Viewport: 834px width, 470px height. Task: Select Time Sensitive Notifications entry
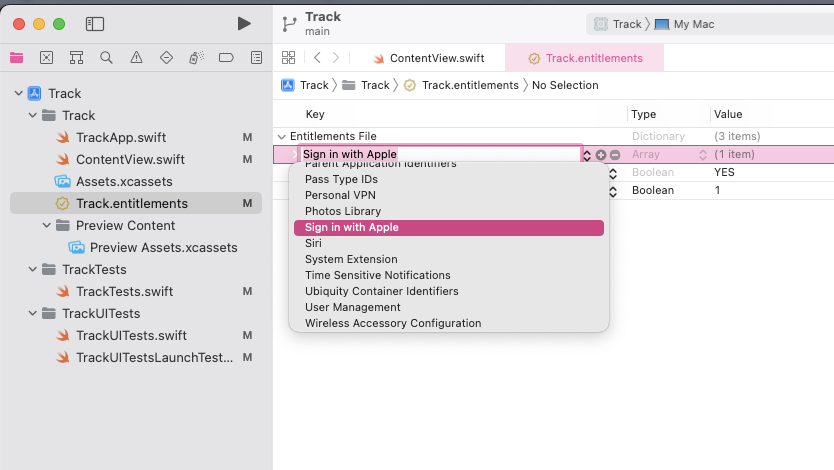point(377,275)
